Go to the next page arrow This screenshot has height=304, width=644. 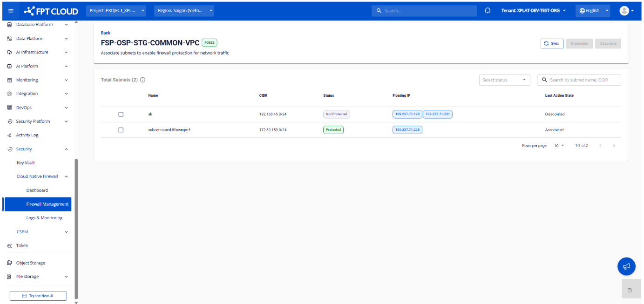tap(614, 146)
